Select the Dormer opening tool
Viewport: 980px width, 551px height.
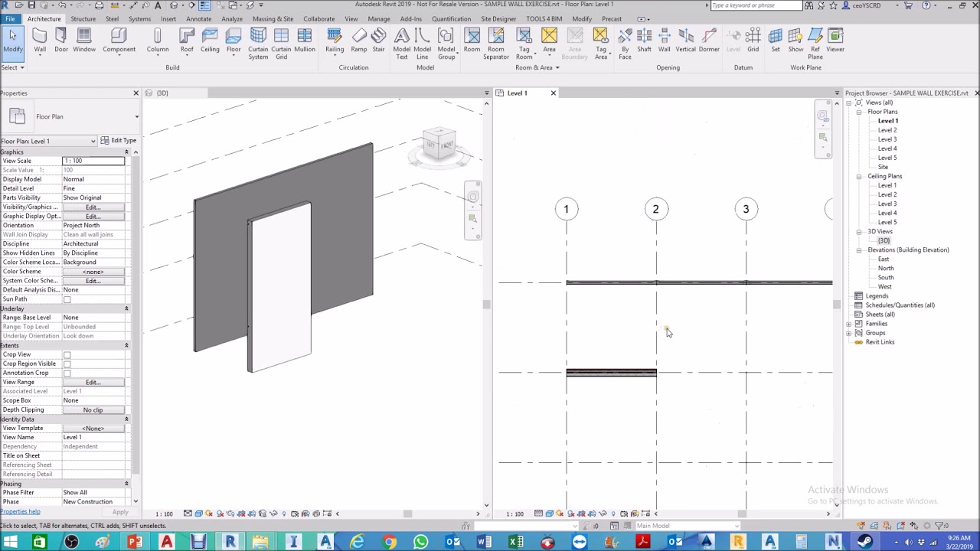(x=709, y=41)
